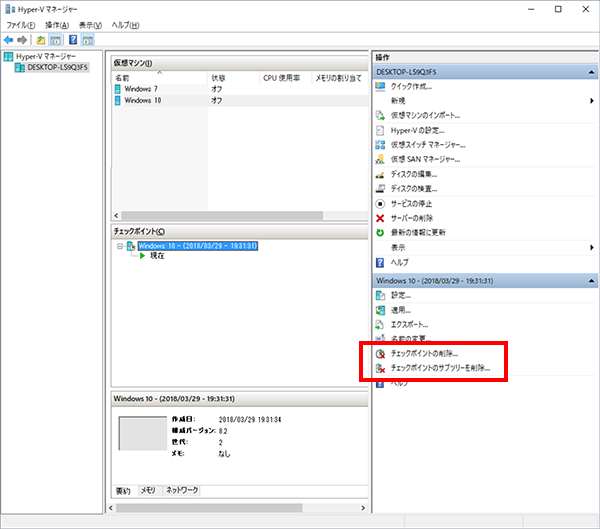Viewport: 600px width, 529px height.
Task: Click the checkpoint preview thumbnail
Action: pos(143,433)
